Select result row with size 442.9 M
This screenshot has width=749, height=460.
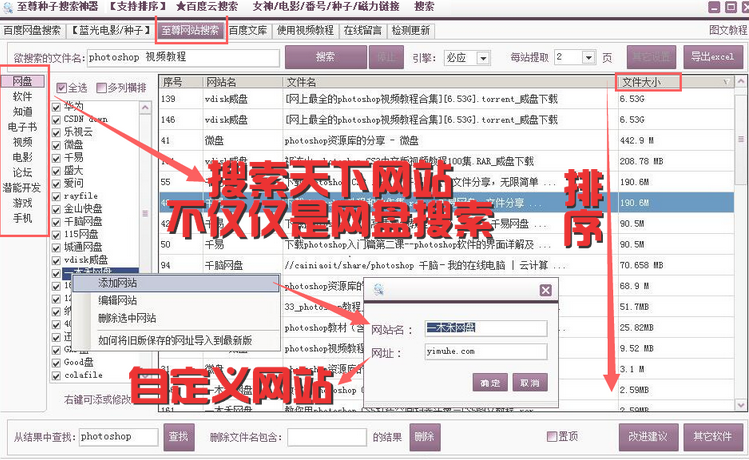447,140
